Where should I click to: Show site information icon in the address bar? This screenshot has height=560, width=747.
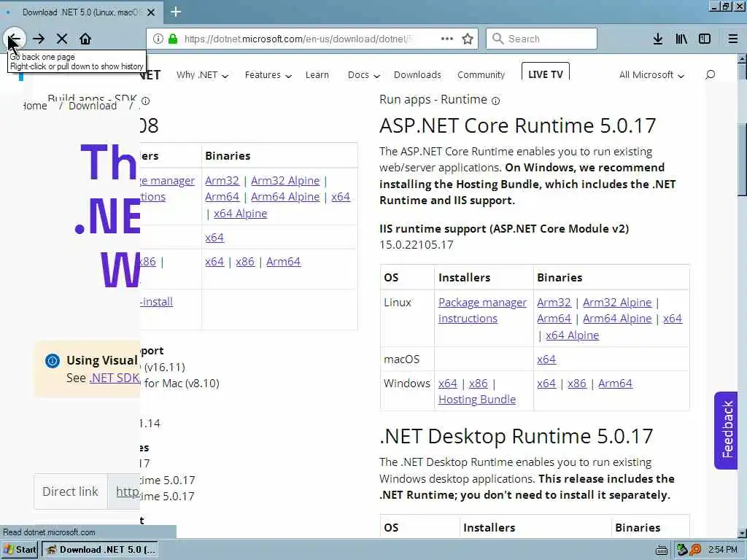coord(158,39)
